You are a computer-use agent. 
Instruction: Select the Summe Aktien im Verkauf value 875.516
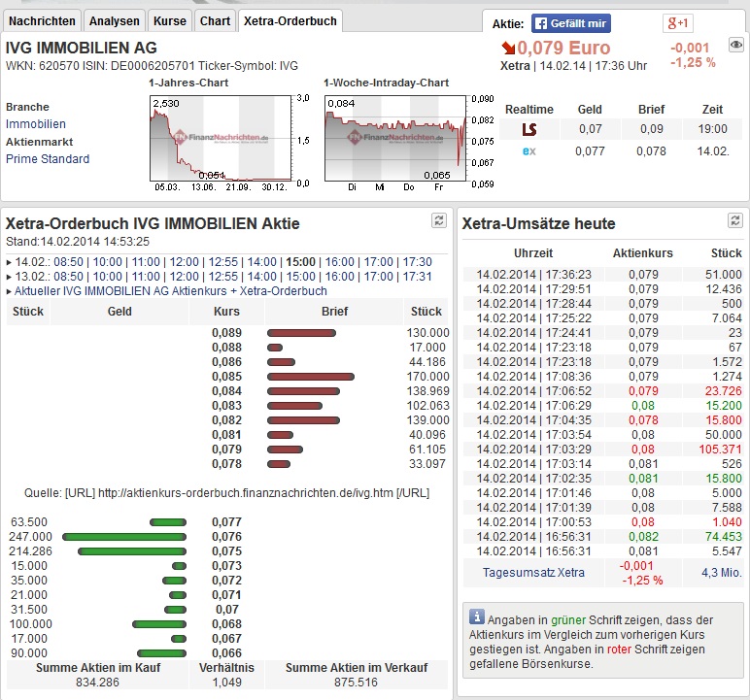tap(356, 683)
